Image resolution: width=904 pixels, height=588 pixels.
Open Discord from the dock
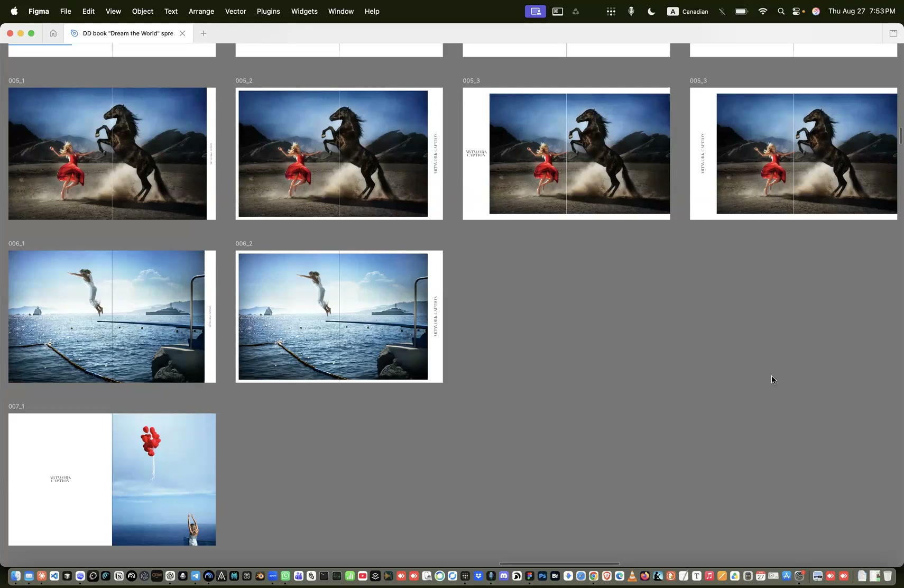click(x=504, y=576)
